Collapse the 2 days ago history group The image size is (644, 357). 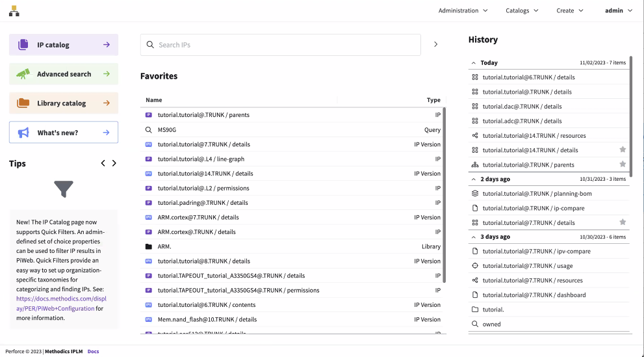tap(473, 179)
